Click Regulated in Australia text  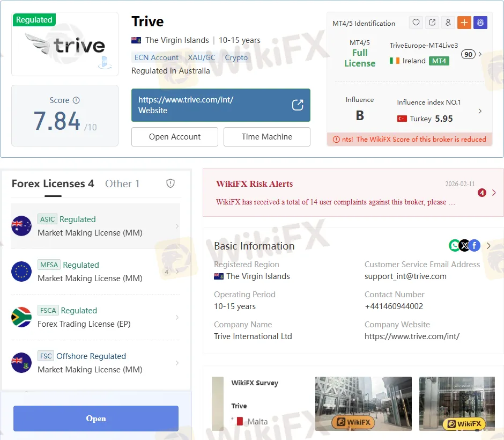pos(171,71)
